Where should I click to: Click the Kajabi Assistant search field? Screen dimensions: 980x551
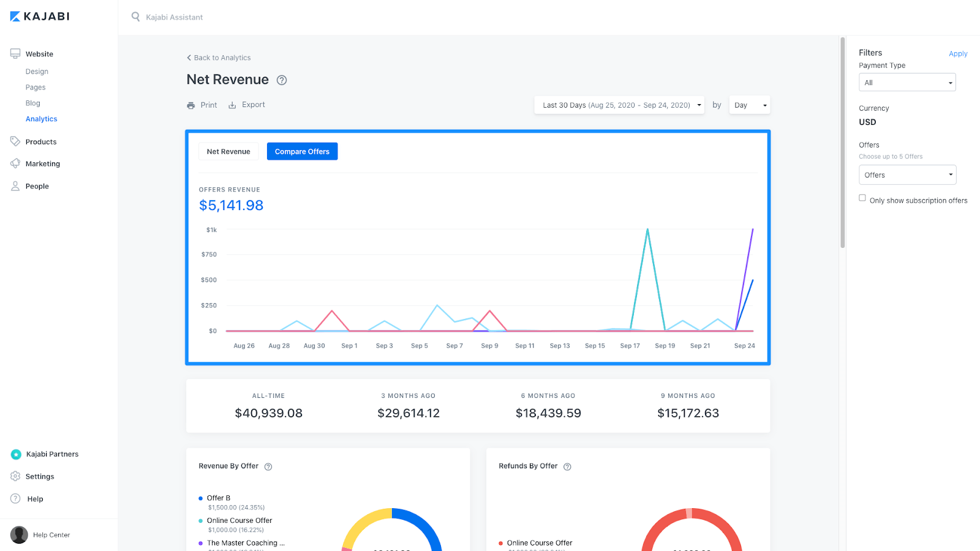pos(174,17)
